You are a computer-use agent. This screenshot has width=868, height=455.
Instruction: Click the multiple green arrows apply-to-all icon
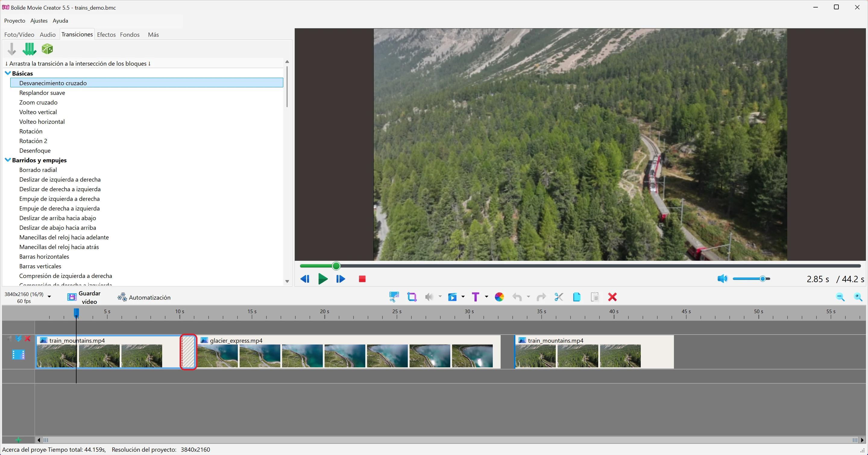pyautogui.click(x=29, y=49)
